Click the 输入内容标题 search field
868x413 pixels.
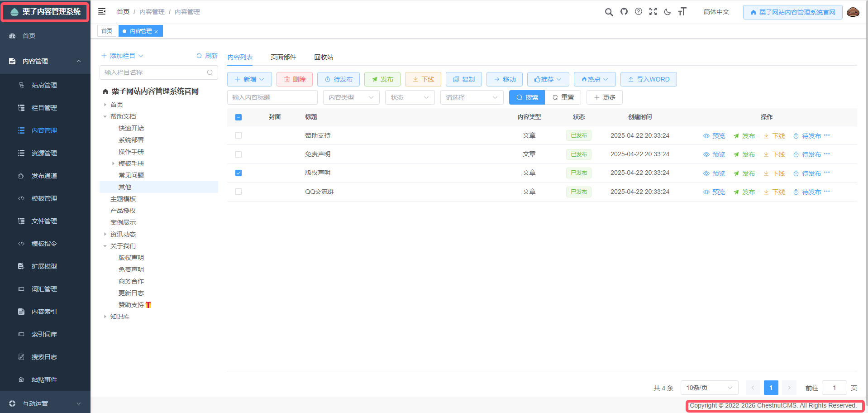click(x=272, y=97)
